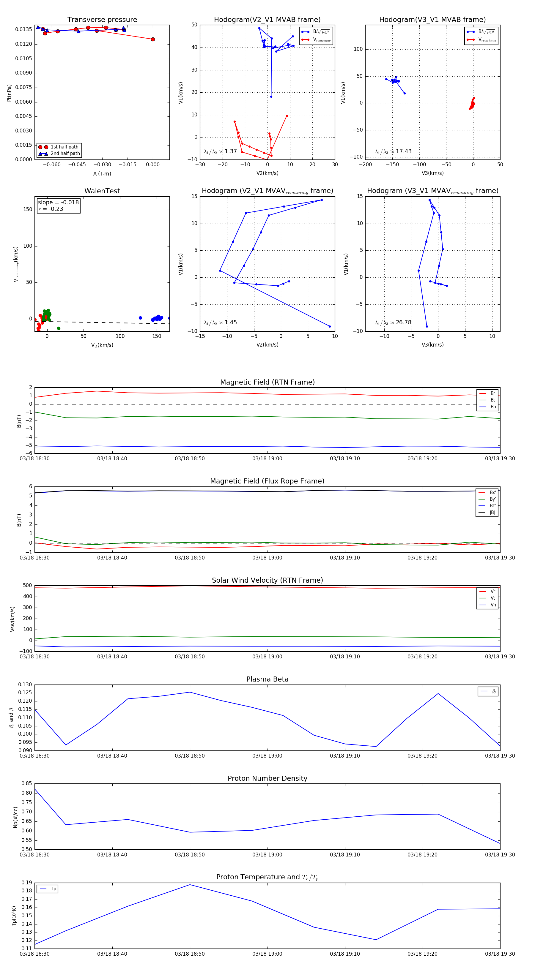Click the λ1/λ2 ≈ 1.37 label
The width and height of the screenshot is (535, 980).
pyautogui.click(x=220, y=151)
